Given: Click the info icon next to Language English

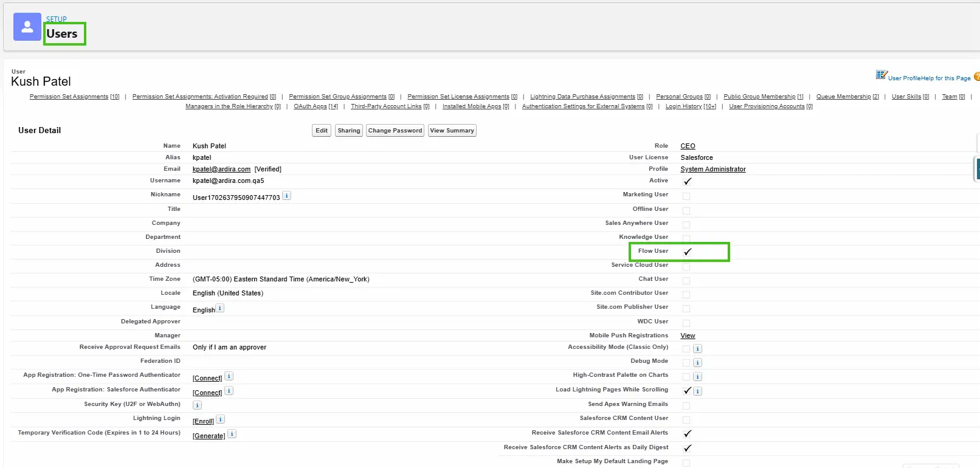Looking at the screenshot, I should pos(220,308).
